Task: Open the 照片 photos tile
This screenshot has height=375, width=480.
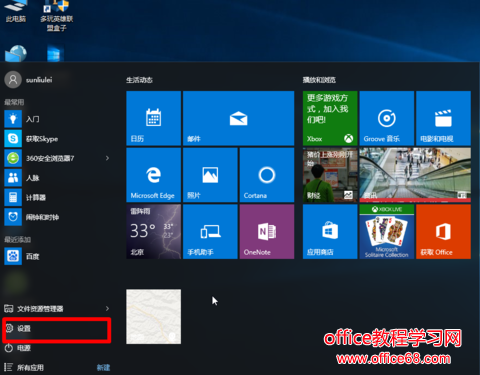Action: [x=210, y=175]
